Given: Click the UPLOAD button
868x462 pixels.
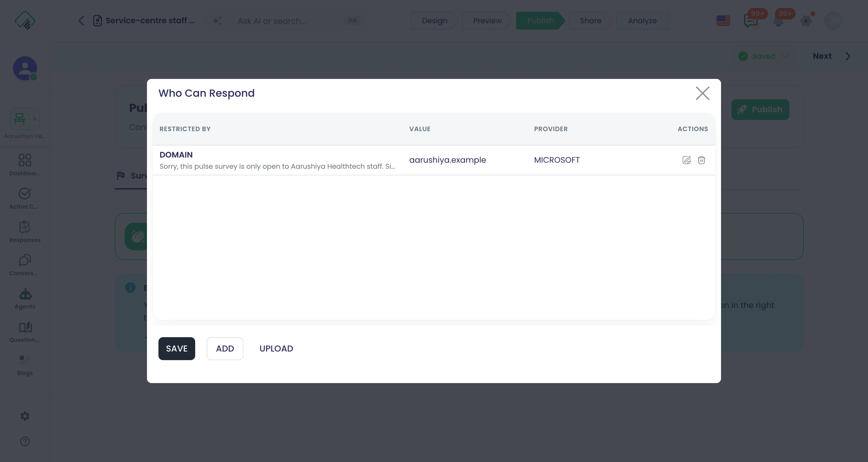Looking at the screenshot, I should (x=276, y=348).
